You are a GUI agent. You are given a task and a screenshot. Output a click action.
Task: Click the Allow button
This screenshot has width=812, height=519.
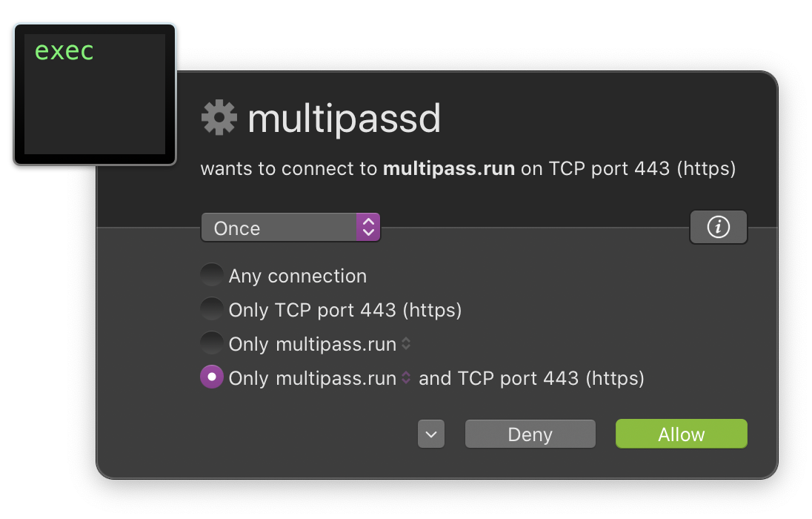(x=681, y=434)
